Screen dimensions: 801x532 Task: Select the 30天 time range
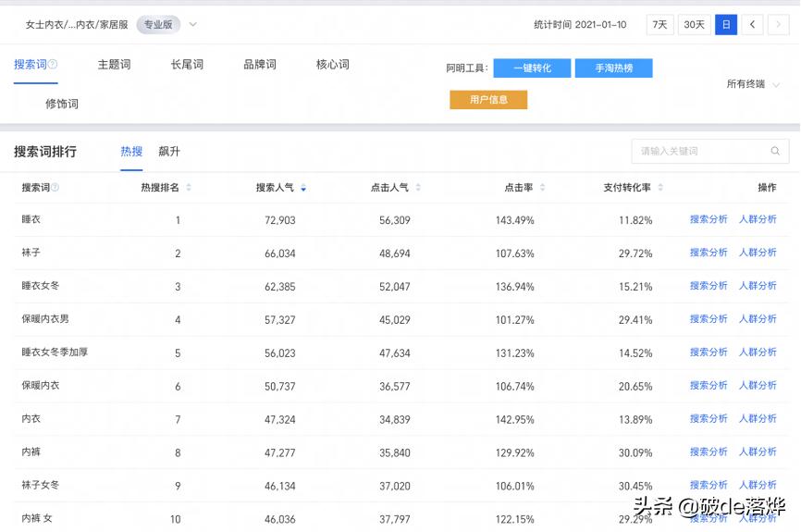695,25
